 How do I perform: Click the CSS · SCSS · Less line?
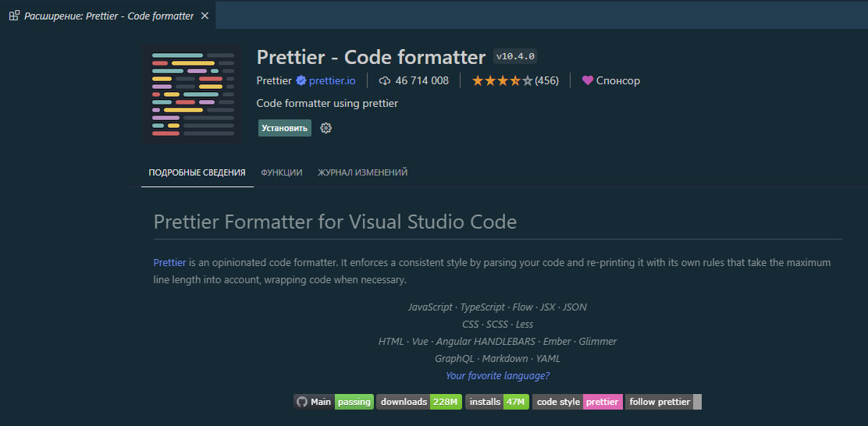[x=498, y=325]
